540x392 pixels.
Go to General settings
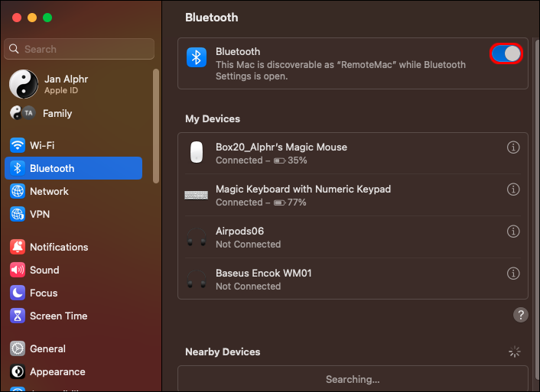click(x=47, y=348)
